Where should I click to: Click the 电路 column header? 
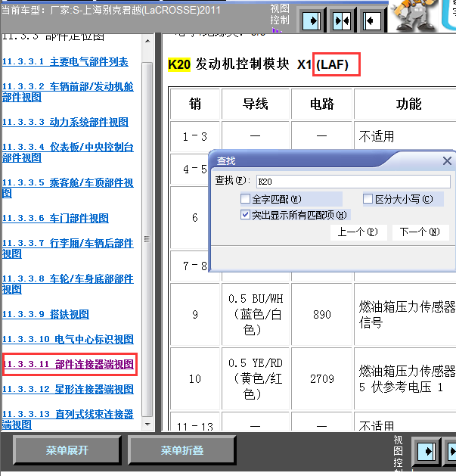322,104
